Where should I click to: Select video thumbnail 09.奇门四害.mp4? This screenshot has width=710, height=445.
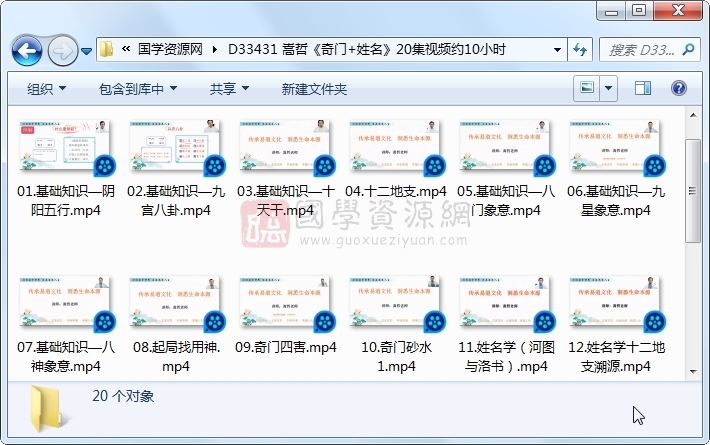[x=284, y=301]
